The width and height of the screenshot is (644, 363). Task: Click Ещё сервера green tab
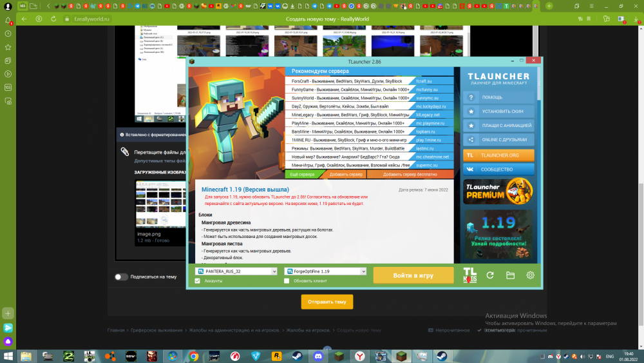click(x=302, y=174)
